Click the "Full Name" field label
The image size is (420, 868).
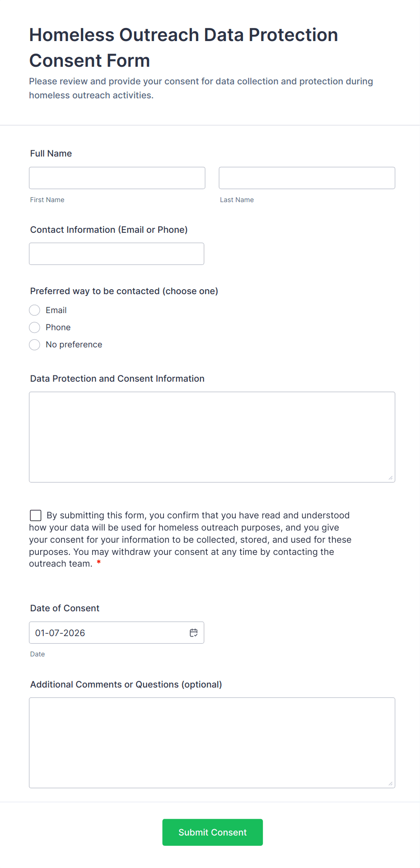pyautogui.click(x=51, y=153)
